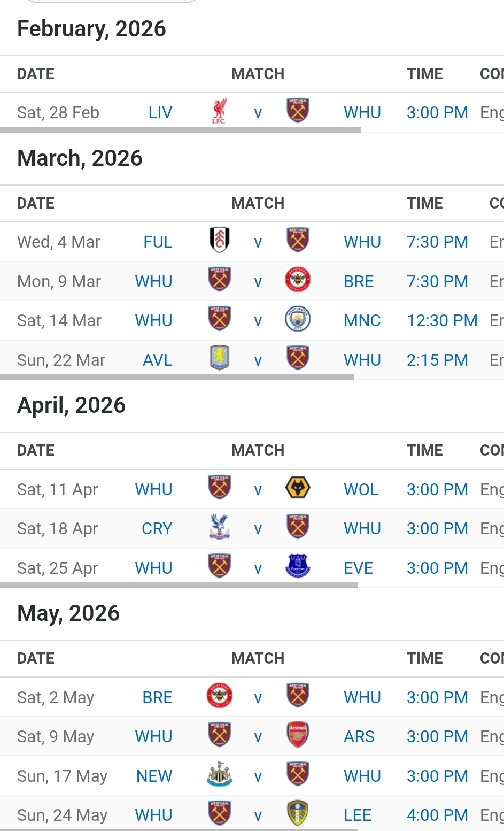This screenshot has width=504, height=831.
Task: Open the LIV team link
Action: coord(160,113)
